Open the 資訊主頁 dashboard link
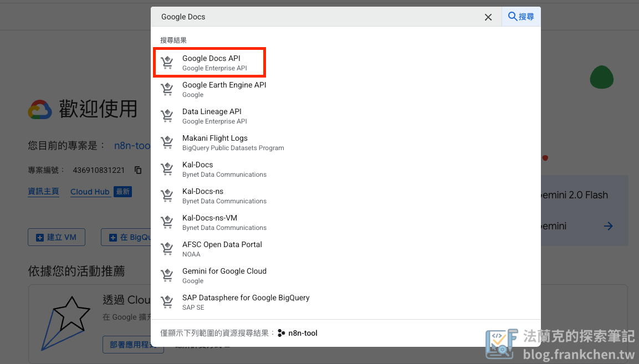 [x=43, y=192]
